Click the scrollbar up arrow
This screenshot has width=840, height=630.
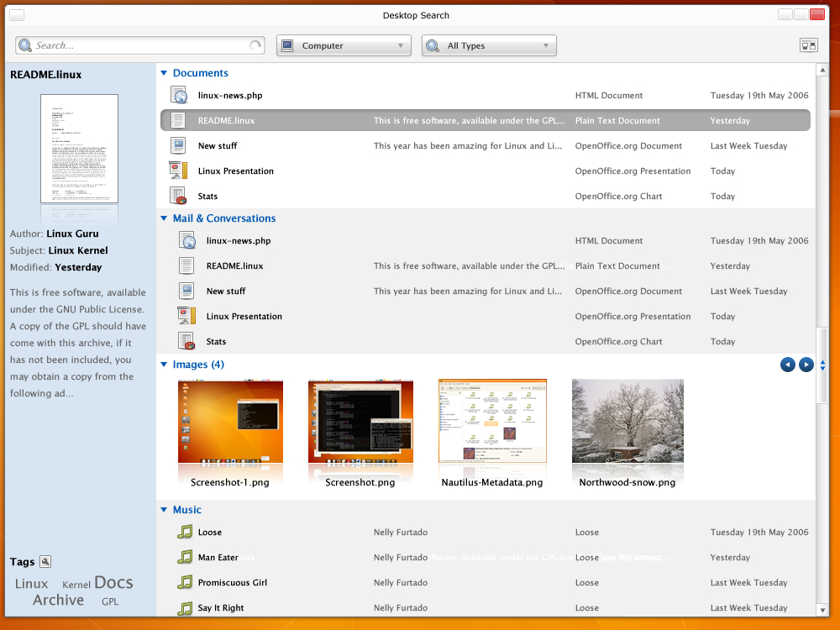(x=822, y=70)
